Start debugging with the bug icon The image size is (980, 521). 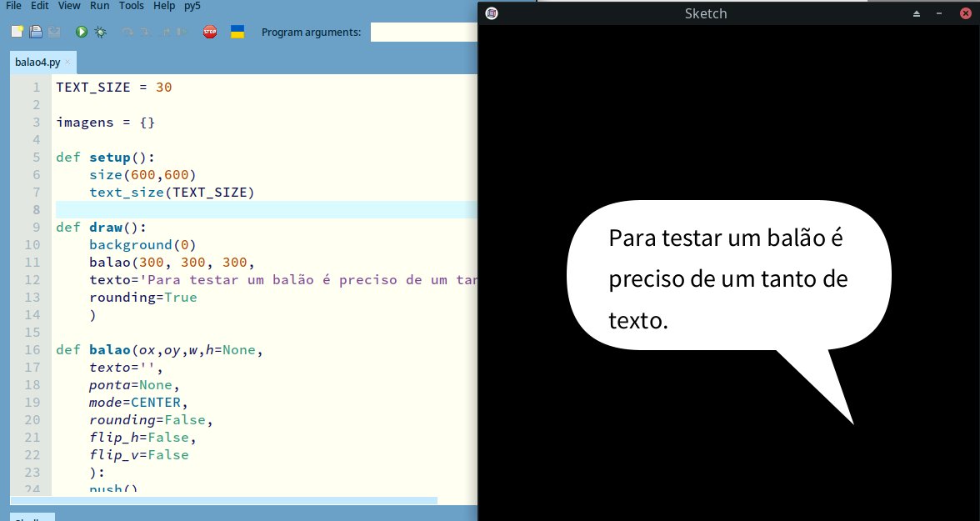101,32
